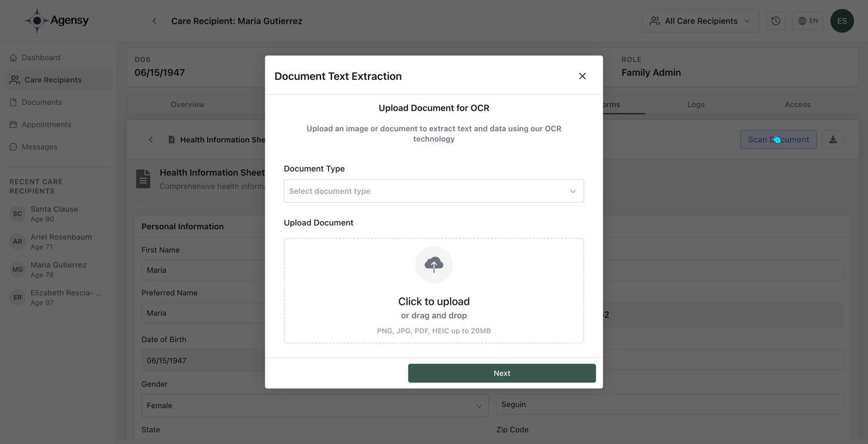
Task: Click back chevron beside Health Information Sheet
Action: tap(151, 140)
